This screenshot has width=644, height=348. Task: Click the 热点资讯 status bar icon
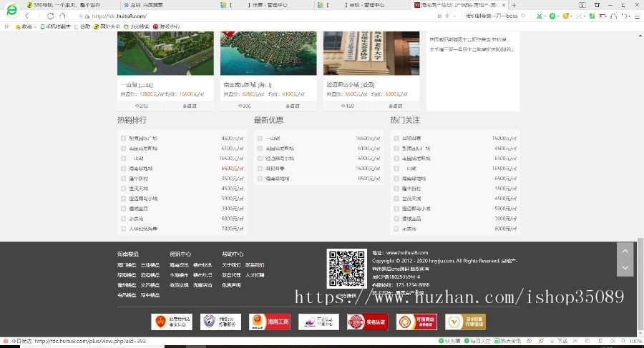507,341
